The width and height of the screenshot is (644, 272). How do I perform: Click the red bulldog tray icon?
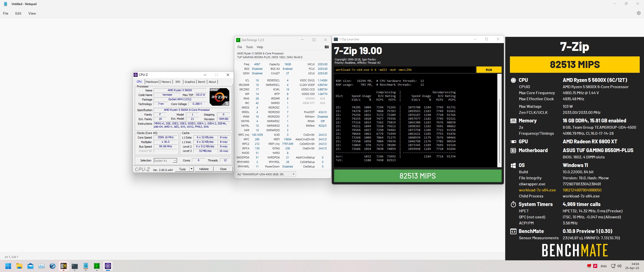tap(589, 266)
